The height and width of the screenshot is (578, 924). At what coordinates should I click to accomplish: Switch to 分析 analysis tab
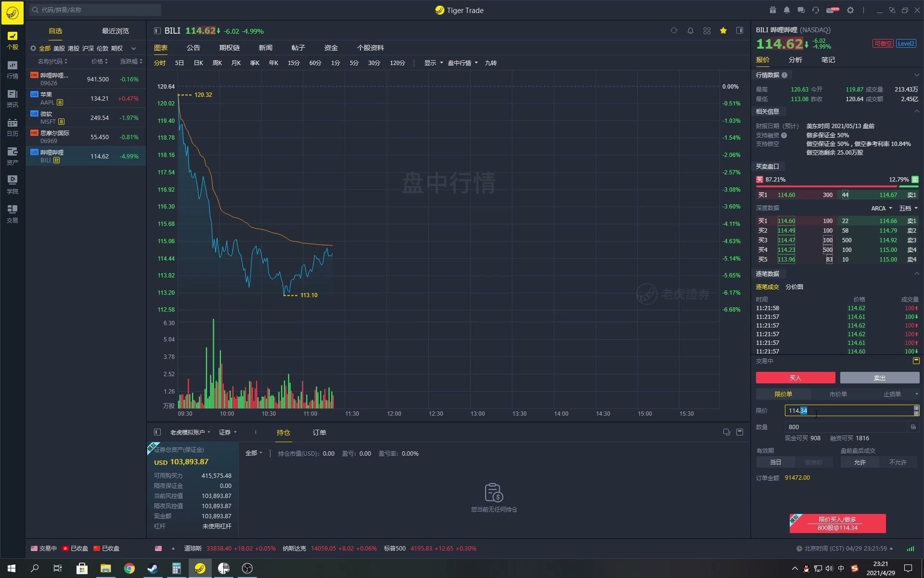(795, 60)
